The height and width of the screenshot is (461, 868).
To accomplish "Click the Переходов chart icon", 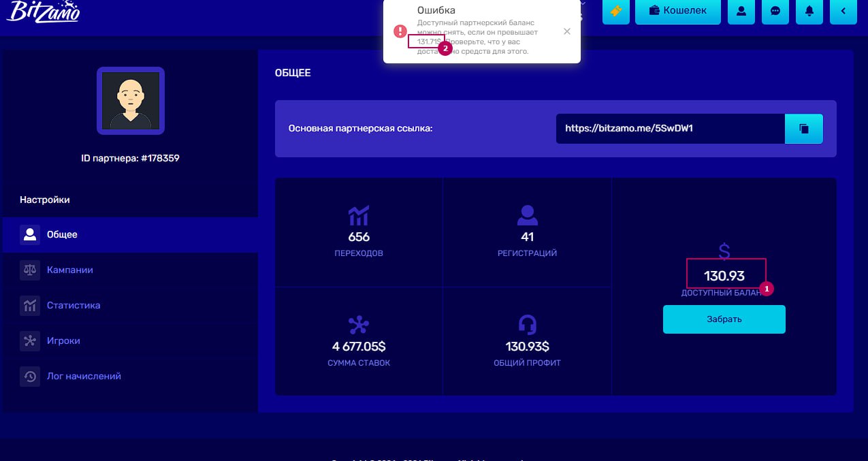I will tap(359, 215).
